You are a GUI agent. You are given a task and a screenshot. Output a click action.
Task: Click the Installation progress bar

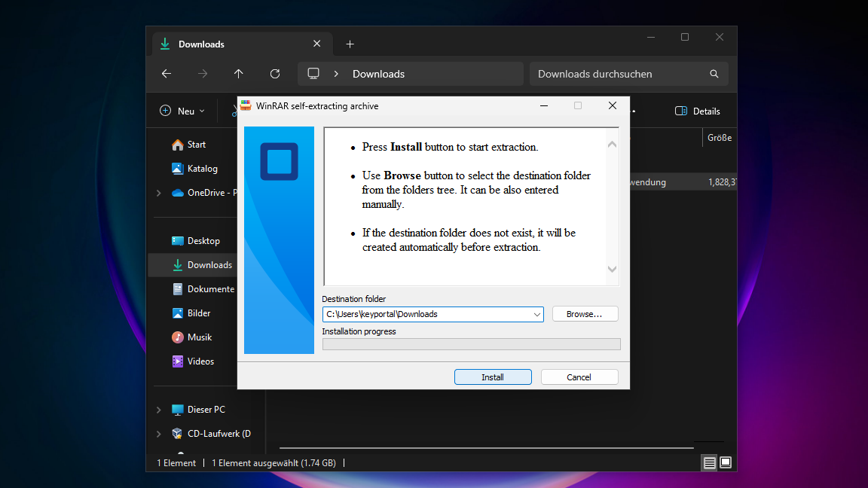tap(471, 344)
